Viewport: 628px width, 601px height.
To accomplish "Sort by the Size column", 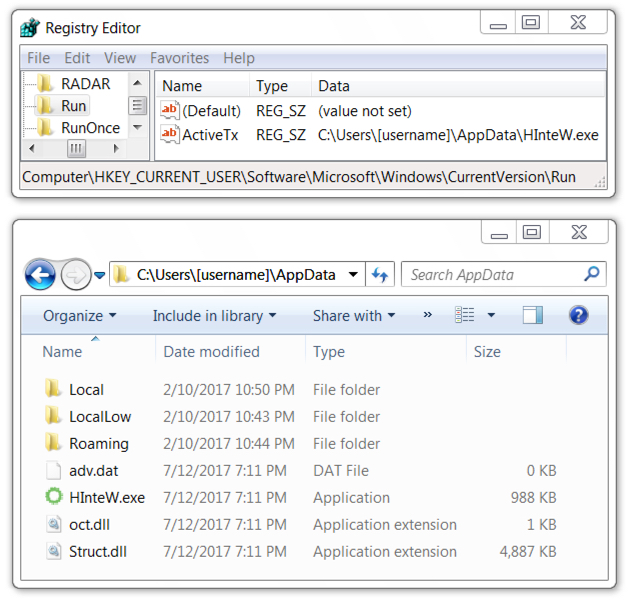I will 487,352.
